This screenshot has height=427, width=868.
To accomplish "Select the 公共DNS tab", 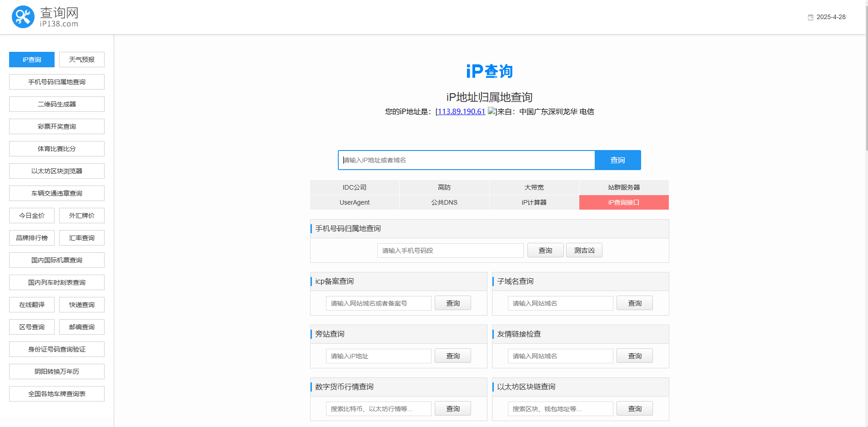I will point(444,202).
